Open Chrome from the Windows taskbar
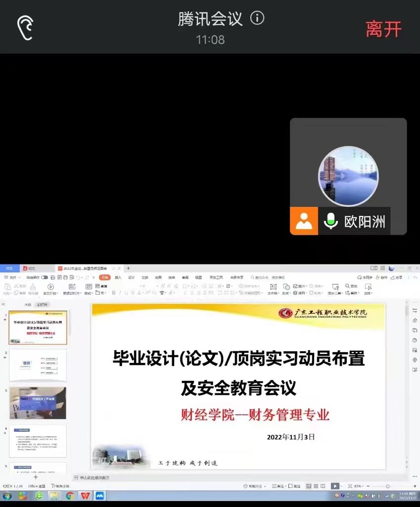Image resolution: width=420 pixels, height=507 pixels. click(70, 496)
